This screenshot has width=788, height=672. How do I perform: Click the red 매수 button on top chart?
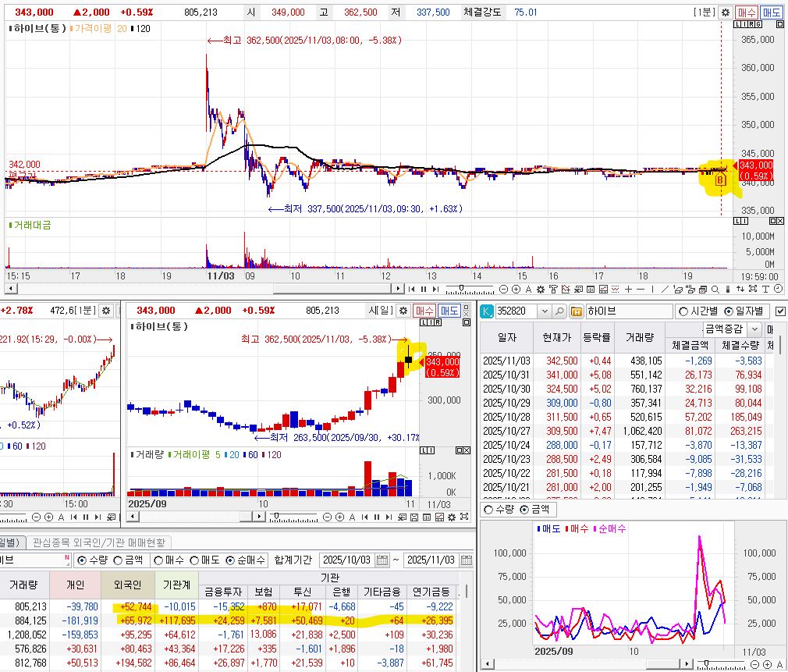click(747, 12)
